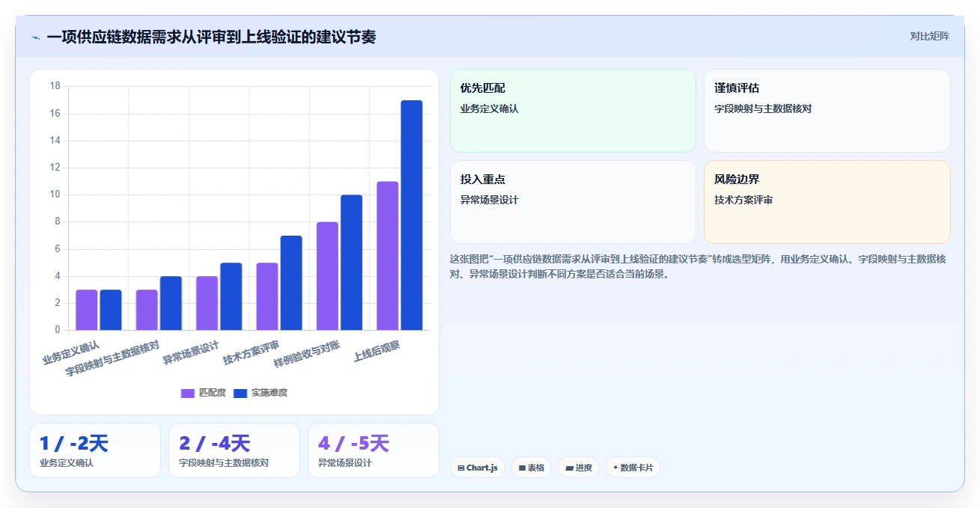Click the Chart.js tag chip
The image size is (980, 508).
point(478,468)
